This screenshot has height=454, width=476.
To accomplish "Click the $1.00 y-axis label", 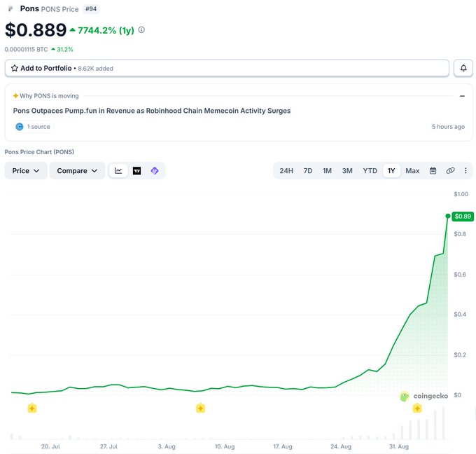I will 461,194.
